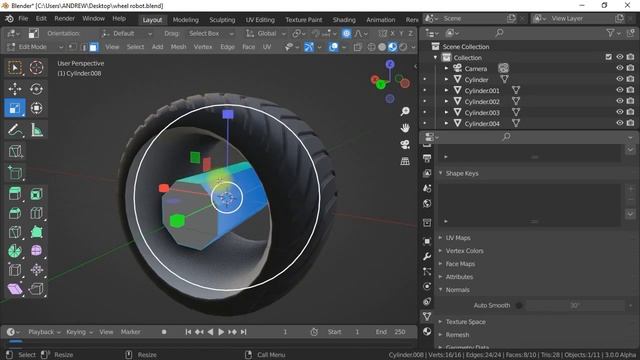This screenshot has height=360, width=640.
Task: Toggle face select mode button
Action: point(93,47)
